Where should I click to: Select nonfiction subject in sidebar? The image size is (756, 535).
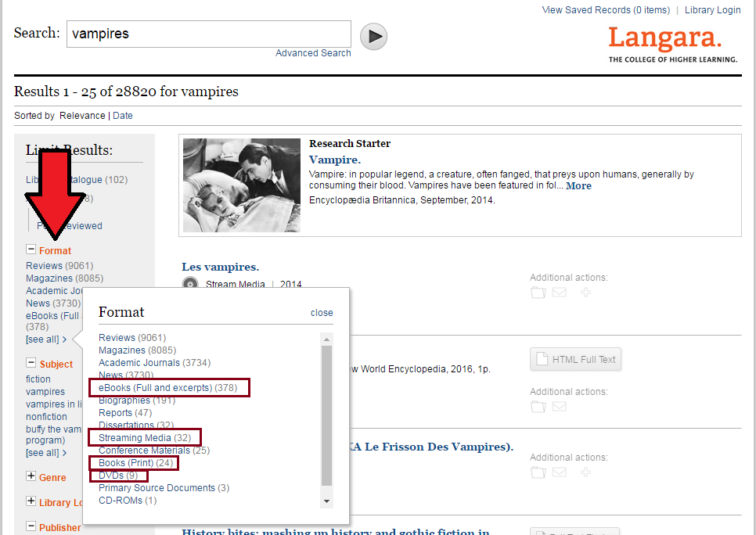46,417
